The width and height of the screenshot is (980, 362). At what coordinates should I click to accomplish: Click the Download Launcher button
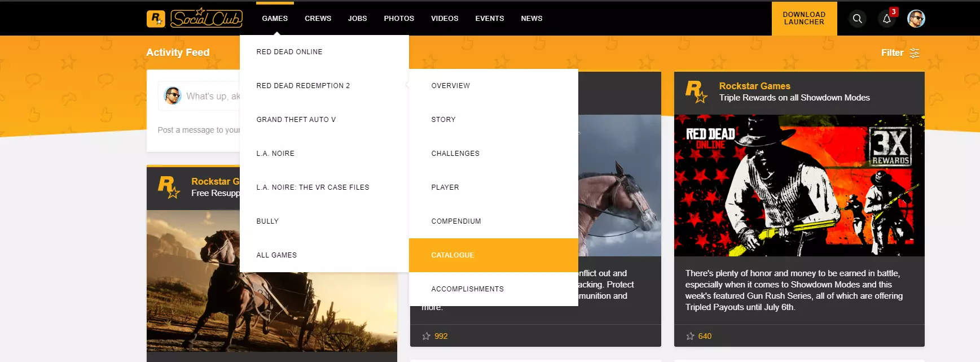point(804,18)
